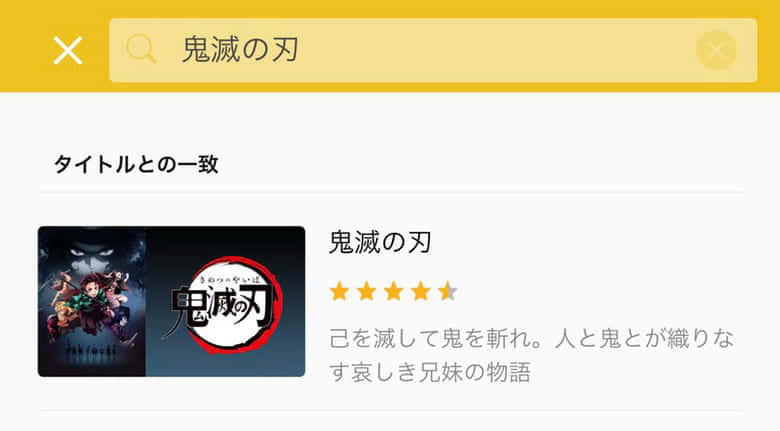This screenshot has width=780, height=431.
Task: Click the gray unfilled half of last star
Action: (x=453, y=291)
